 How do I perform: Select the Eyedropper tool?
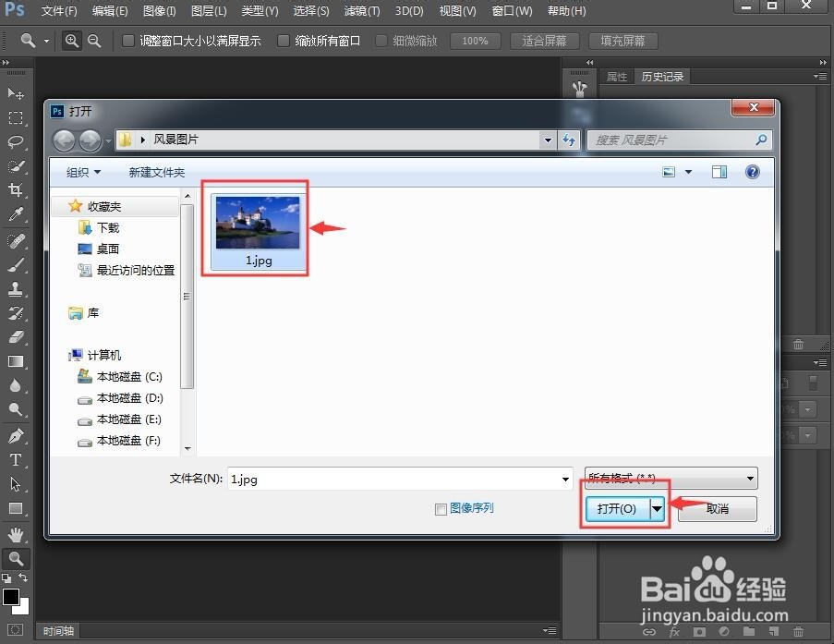point(16,214)
